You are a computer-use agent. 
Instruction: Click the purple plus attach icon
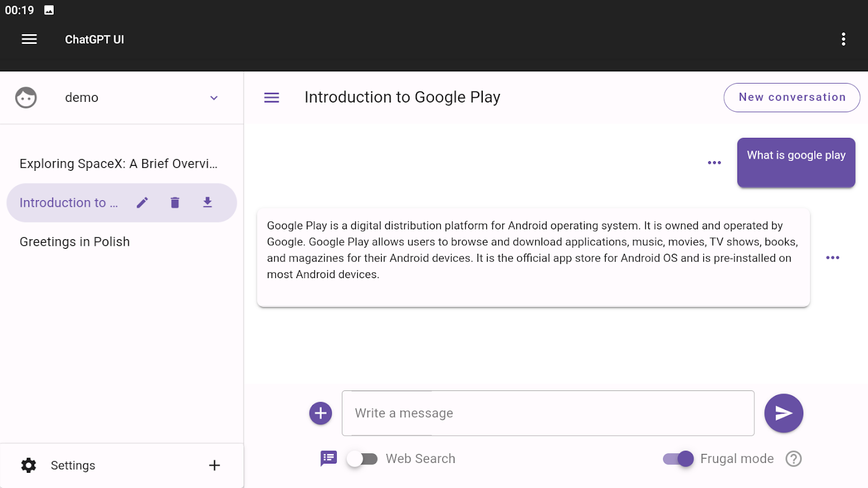(320, 413)
